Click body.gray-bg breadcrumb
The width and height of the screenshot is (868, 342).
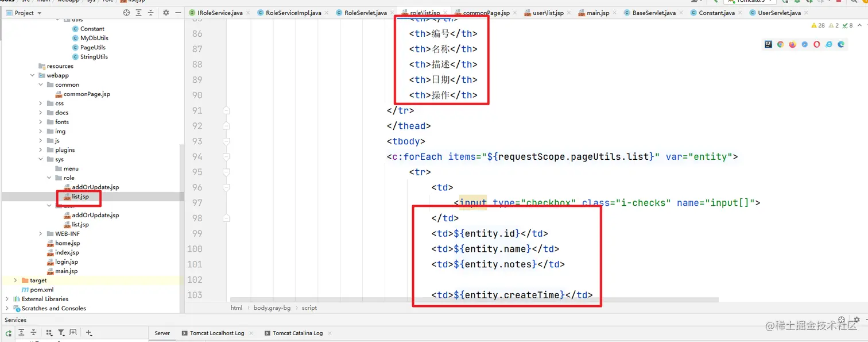(272, 308)
